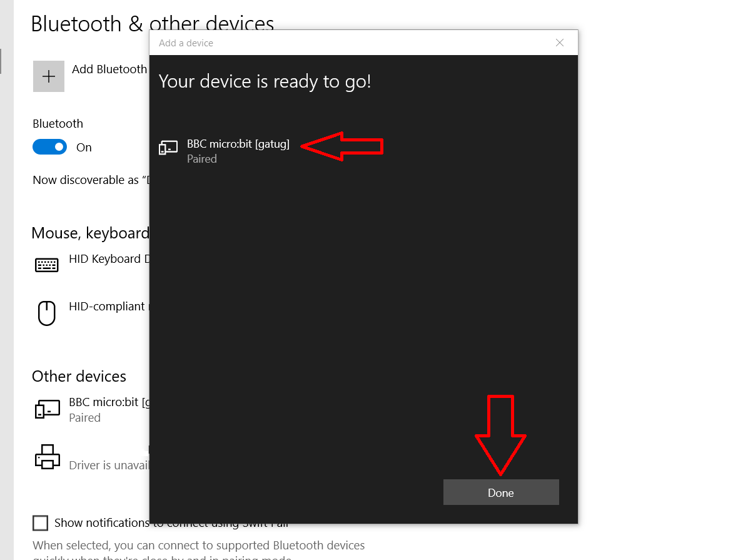
Task: Close the Add a device dialog
Action: (560, 43)
